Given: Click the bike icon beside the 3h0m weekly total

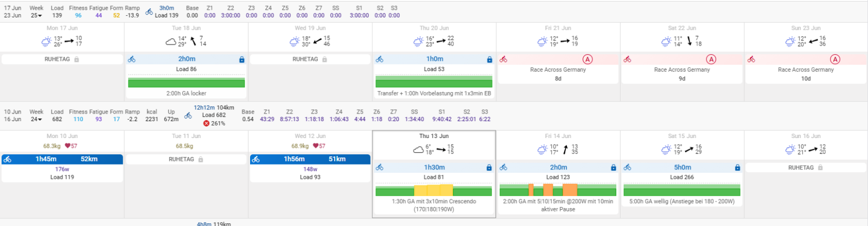Looking at the screenshot, I should point(149,11).
